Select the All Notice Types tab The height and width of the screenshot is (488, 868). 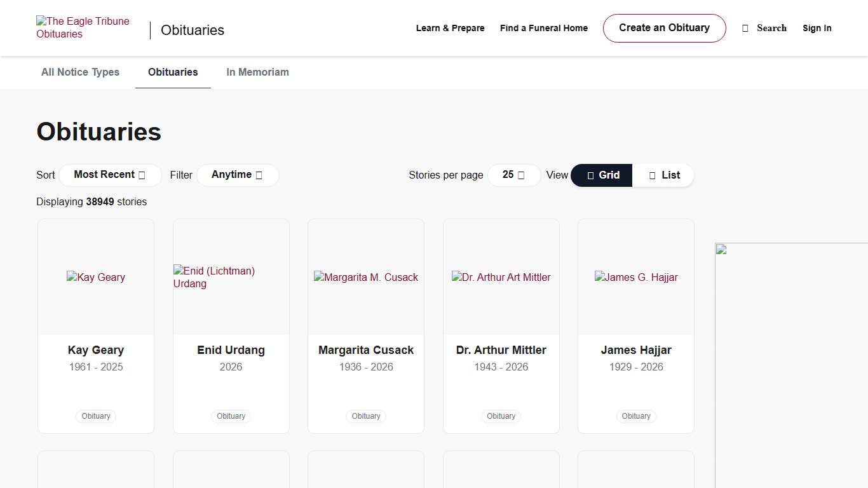(80, 72)
